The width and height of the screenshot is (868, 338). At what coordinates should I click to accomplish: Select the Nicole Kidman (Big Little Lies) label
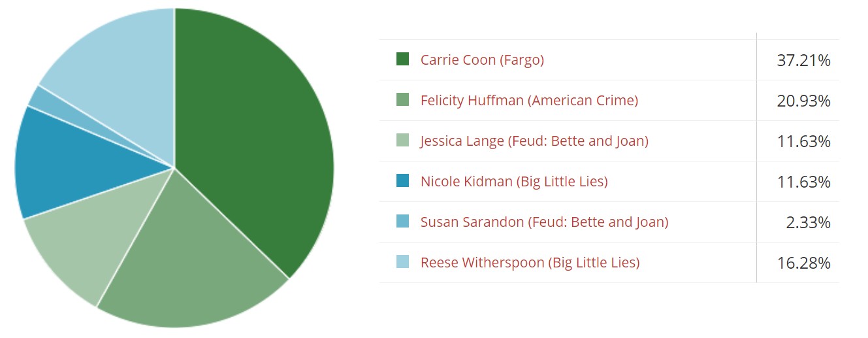point(514,182)
